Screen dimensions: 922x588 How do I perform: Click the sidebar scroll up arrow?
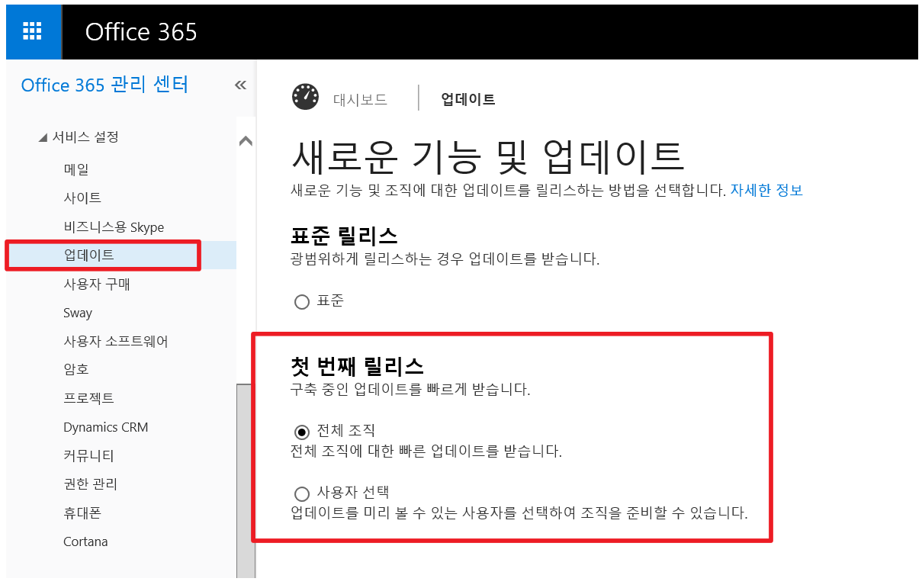[246, 140]
